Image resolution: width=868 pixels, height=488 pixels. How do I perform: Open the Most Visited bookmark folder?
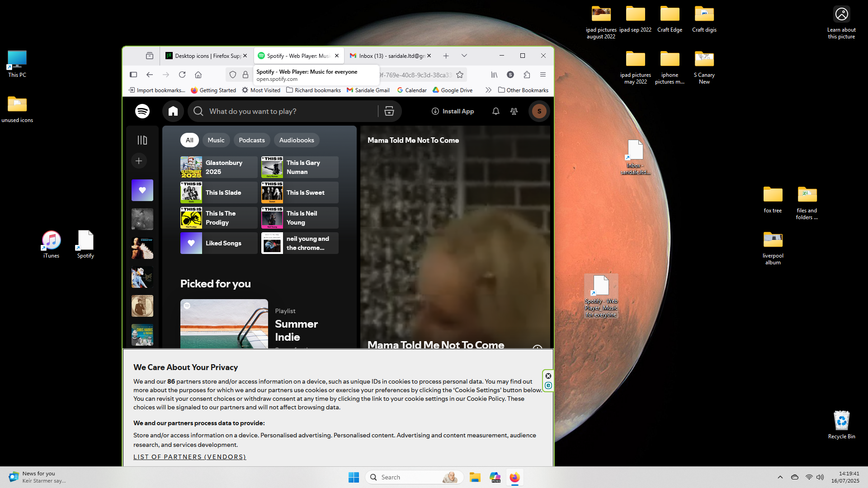[x=261, y=90]
